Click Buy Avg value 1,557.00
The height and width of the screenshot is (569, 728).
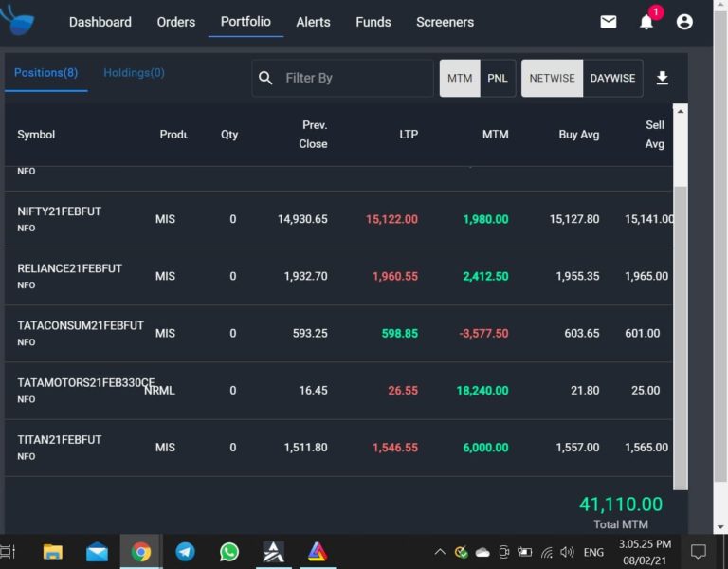[577, 448]
